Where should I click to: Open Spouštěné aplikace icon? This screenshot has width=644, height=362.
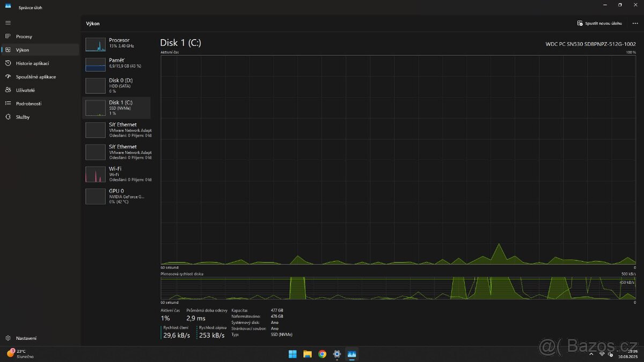coord(8,77)
